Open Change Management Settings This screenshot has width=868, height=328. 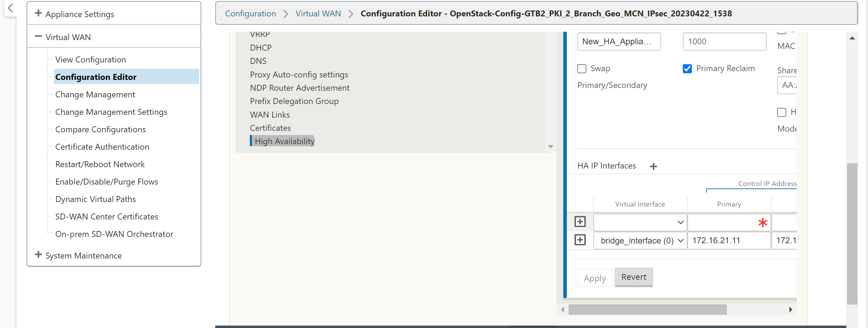click(111, 112)
